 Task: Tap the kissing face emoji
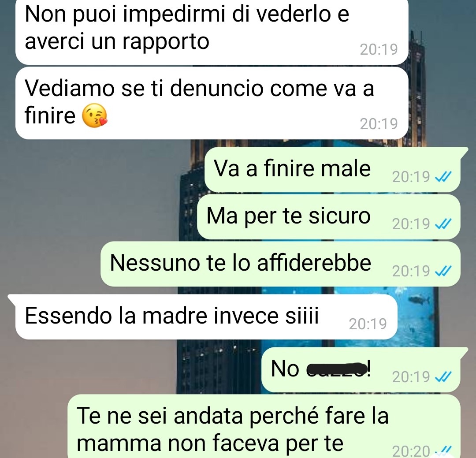coord(95,116)
